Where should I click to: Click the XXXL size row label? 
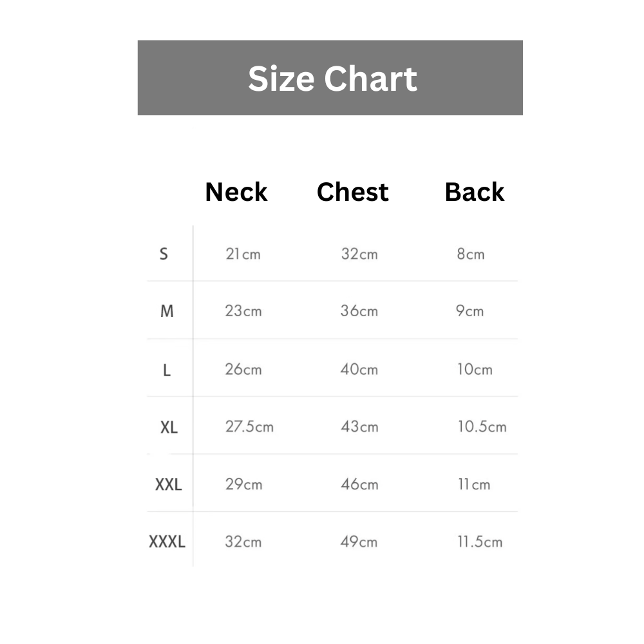tap(167, 542)
